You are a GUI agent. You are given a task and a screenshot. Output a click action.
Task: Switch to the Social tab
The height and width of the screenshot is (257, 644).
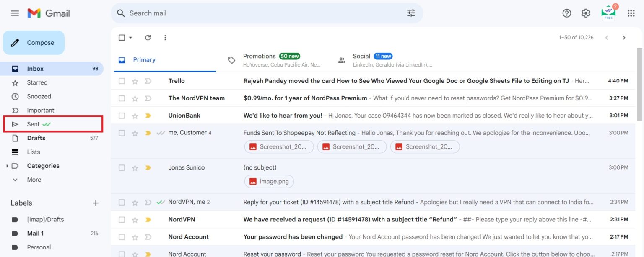(361, 56)
